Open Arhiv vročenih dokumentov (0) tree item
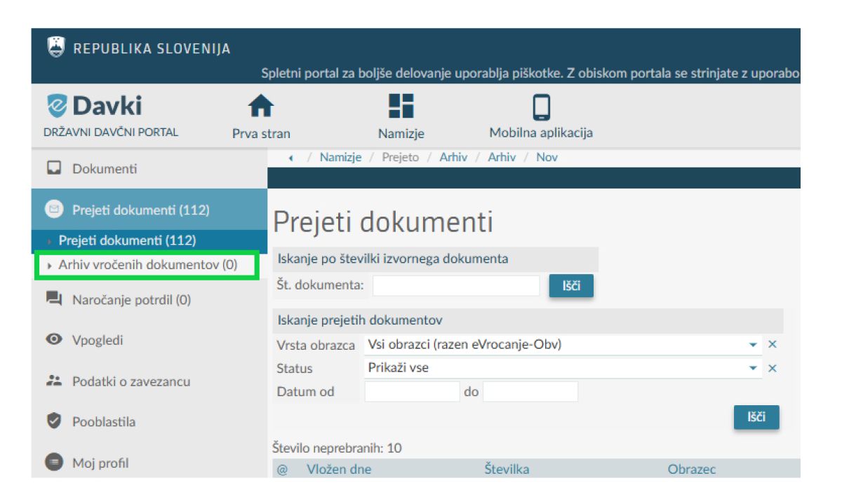The image size is (842, 504). pyautogui.click(x=147, y=265)
